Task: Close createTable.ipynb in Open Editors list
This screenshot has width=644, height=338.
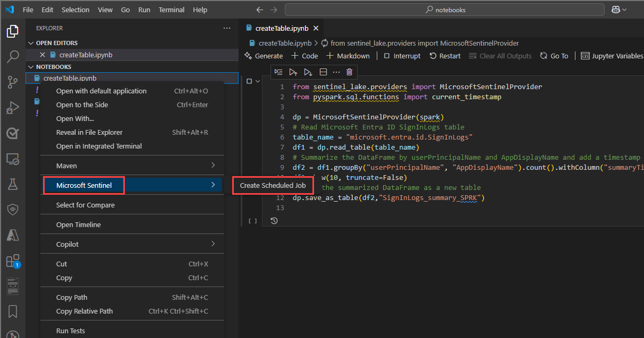Action: 43,55
